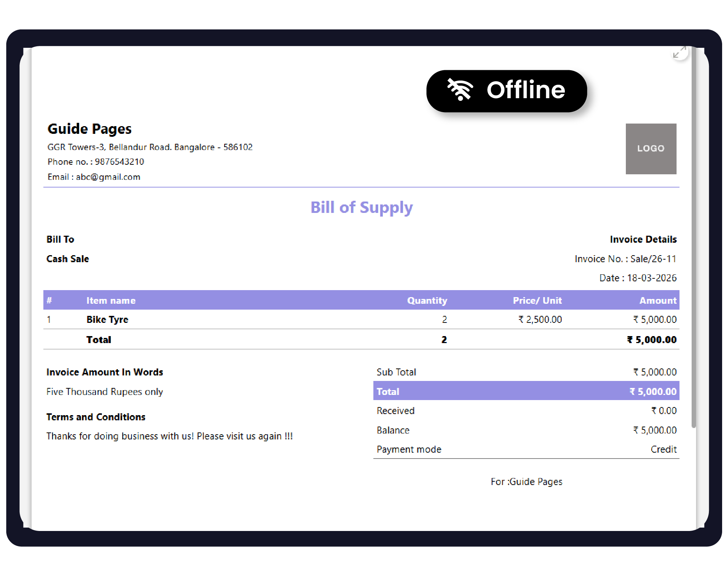The height and width of the screenshot is (574, 728).
Task: Click the Wi-Fi slash icon in Offline badge
Action: coord(460,90)
